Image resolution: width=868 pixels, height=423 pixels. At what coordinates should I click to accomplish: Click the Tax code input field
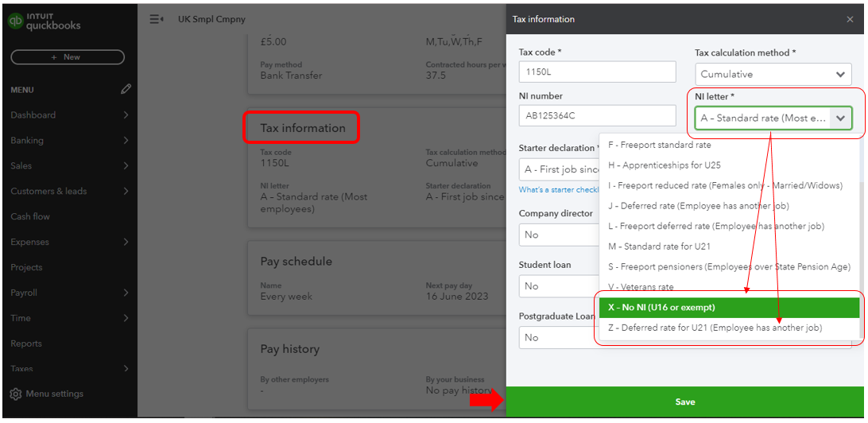coord(598,72)
